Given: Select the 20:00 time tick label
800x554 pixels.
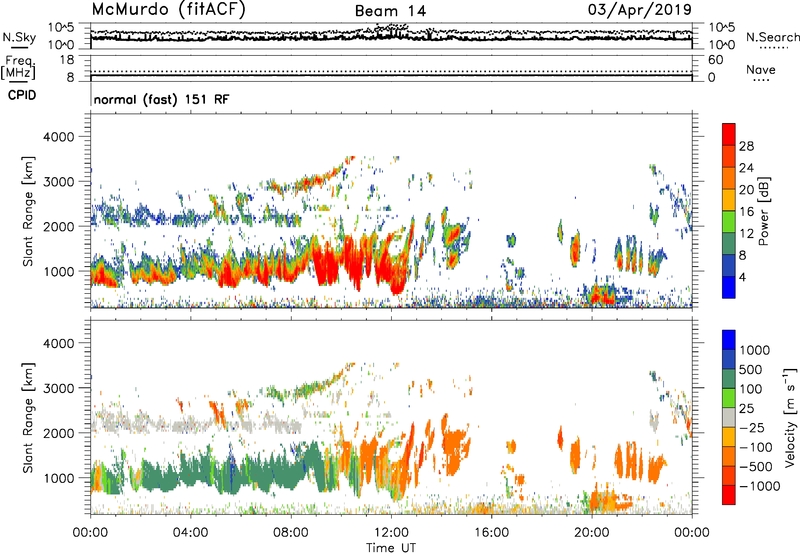Looking at the screenshot, I should (591, 533).
